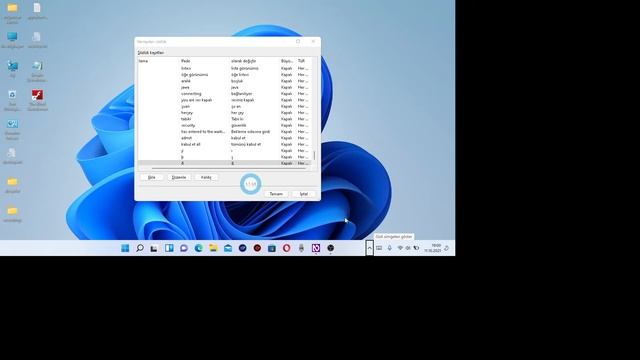Image resolution: width=640 pixels, height=360 pixels.
Task: Click the 'güvenlik' replacement cell
Action: (239, 125)
